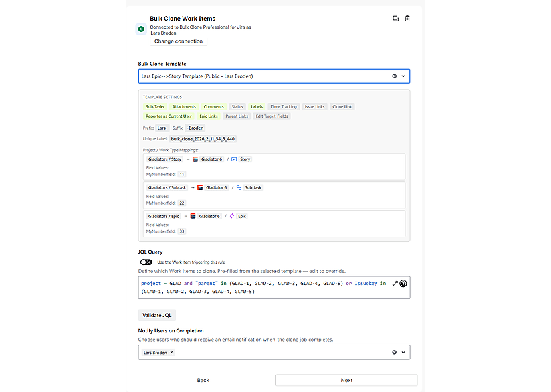
Task: Remove Lars Broden from notify users
Action: 171,352
